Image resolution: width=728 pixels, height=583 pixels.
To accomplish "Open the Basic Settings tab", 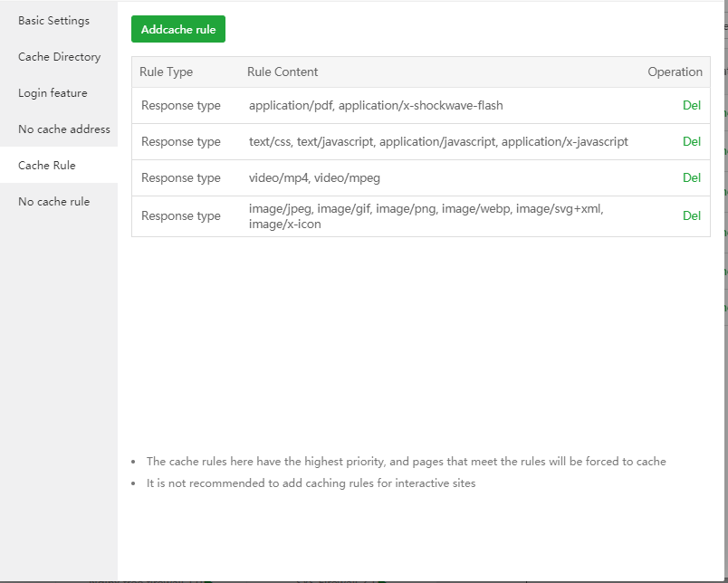I will click(x=53, y=21).
